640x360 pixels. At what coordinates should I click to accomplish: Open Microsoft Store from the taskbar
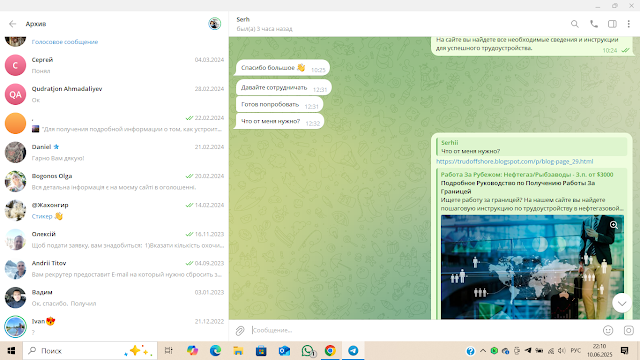point(261,351)
